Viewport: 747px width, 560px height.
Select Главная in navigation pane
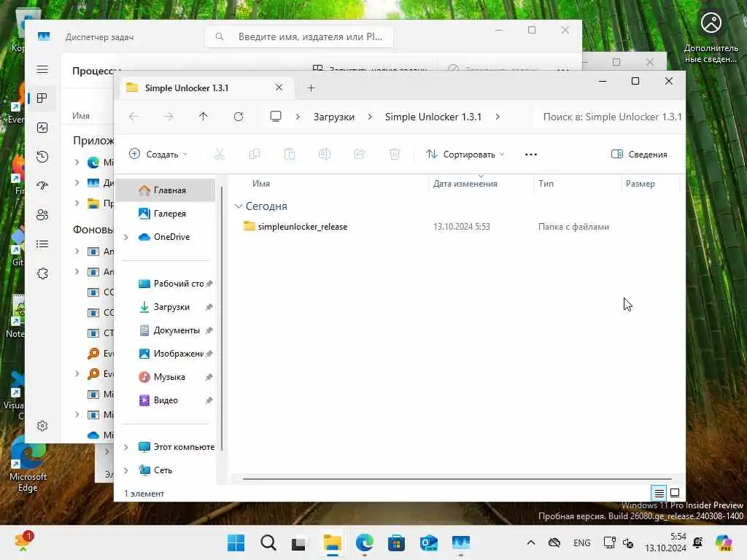[166, 190]
